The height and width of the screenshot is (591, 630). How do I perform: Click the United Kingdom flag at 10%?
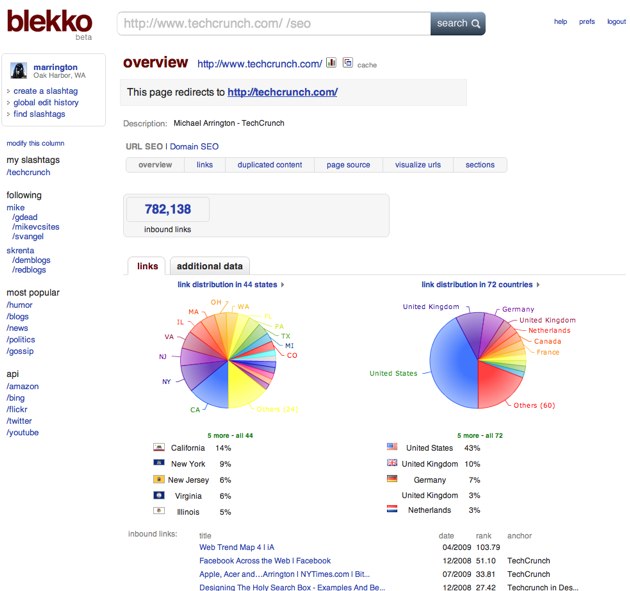point(392,462)
